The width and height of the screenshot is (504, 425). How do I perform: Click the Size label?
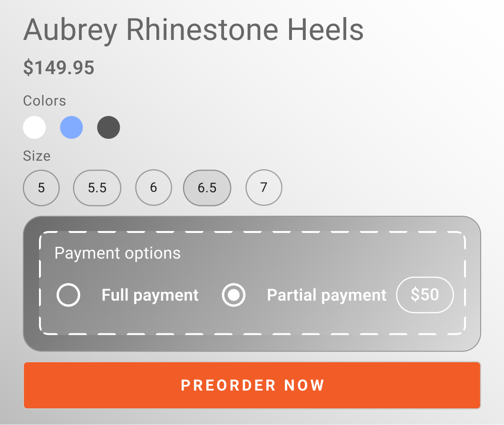(37, 156)
